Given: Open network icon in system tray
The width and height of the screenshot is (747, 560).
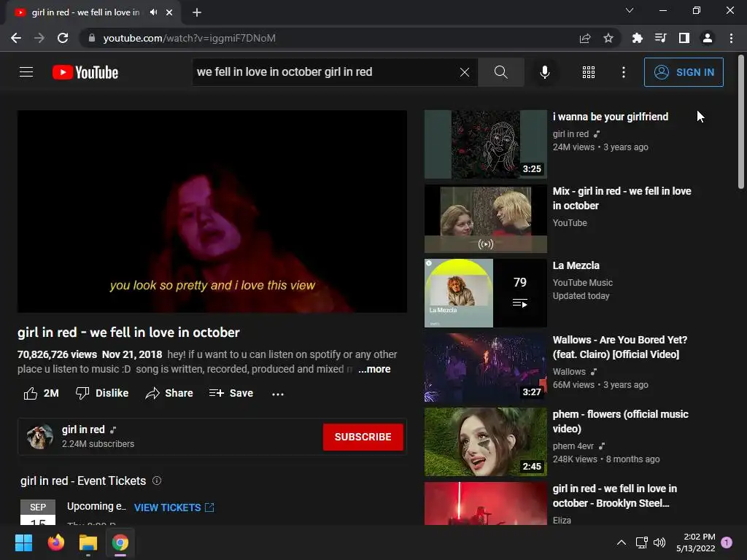Looking at the screenshot, I should pos(642,542).
